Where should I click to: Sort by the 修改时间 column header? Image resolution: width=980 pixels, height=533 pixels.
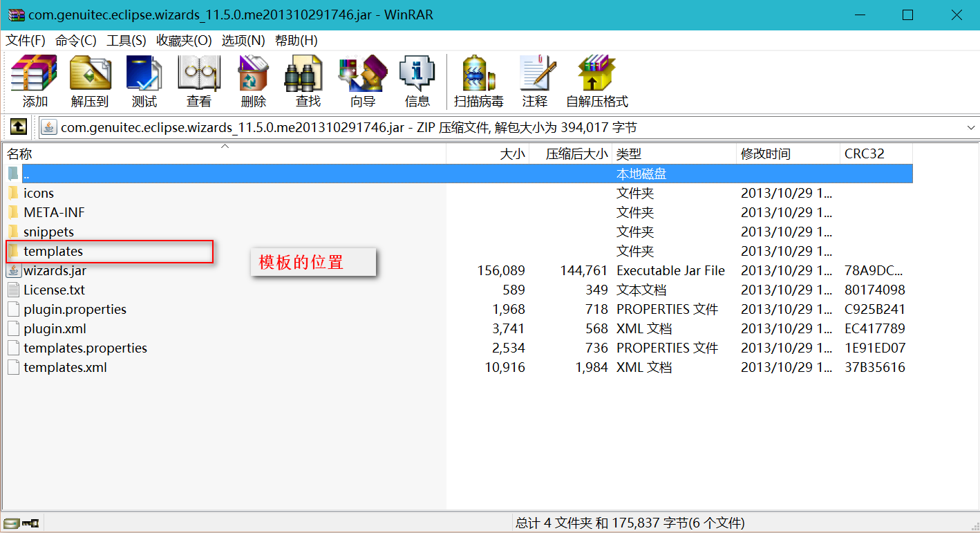click(x=789, y=153)
